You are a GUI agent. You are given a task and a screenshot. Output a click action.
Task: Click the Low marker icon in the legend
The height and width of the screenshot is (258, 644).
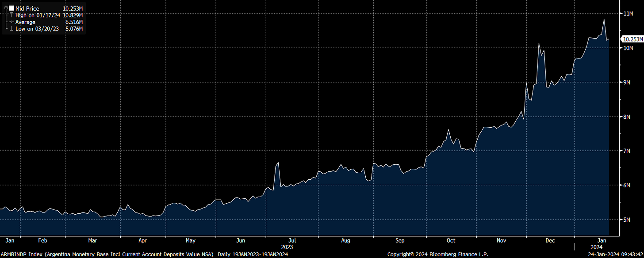[x=11, y=29]
